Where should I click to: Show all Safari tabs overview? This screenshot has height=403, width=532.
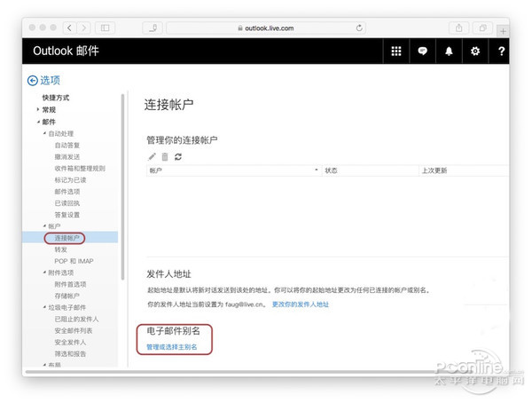[x=483, y=28]
